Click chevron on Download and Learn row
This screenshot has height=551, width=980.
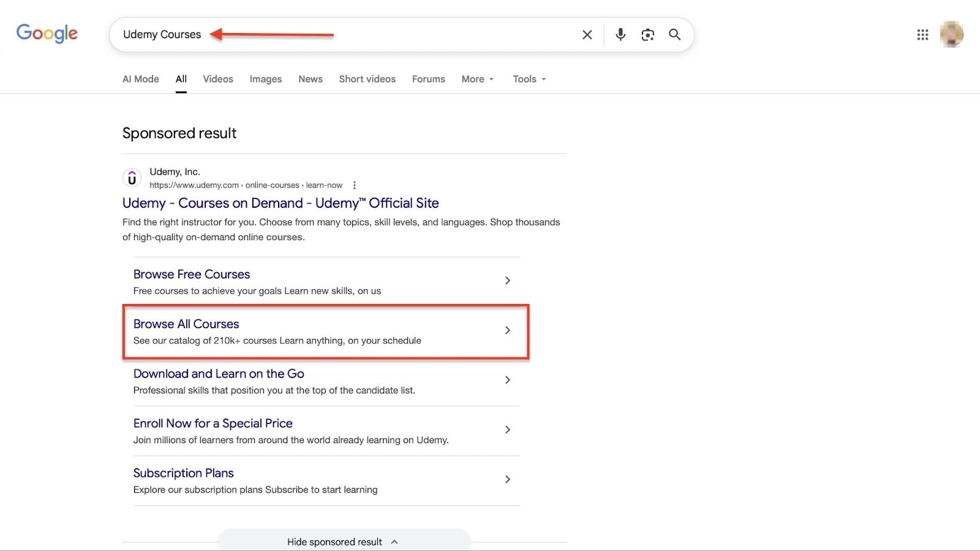click(507, 380)
